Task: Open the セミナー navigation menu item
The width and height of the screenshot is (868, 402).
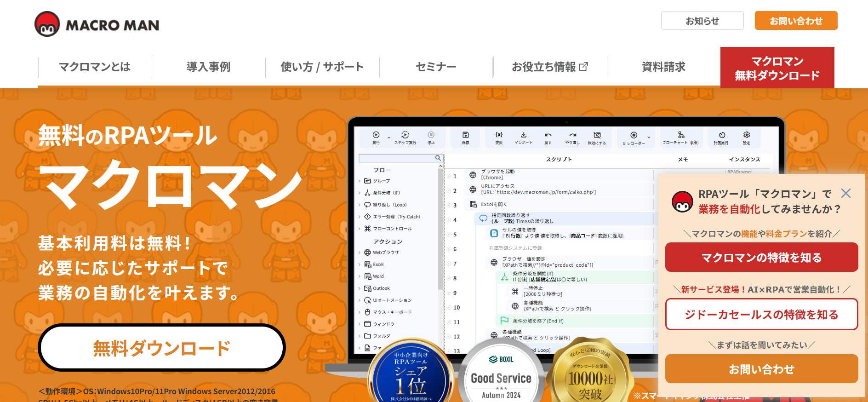Action: click(x=436, y=67)
